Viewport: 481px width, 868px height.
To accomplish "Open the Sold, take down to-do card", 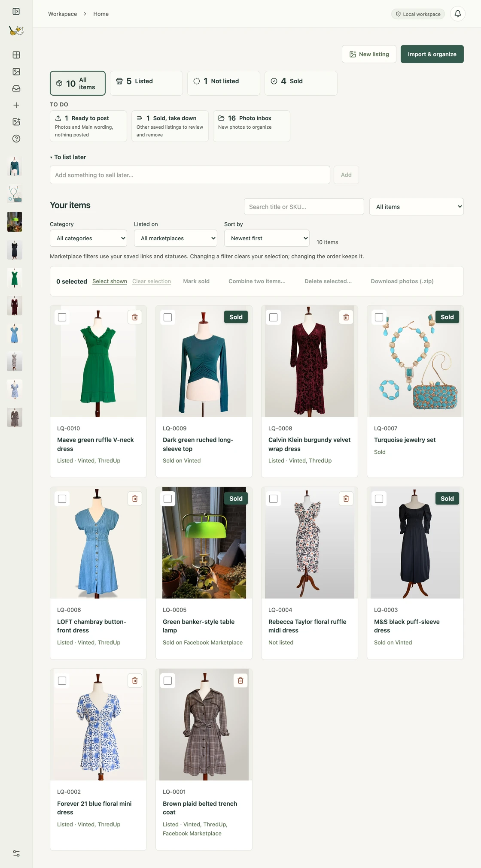I will [x=170, y=126].
